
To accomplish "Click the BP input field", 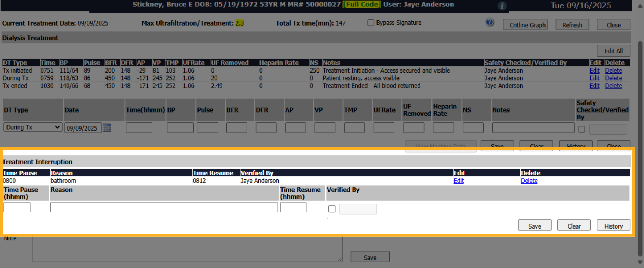I will coord(180,128).
